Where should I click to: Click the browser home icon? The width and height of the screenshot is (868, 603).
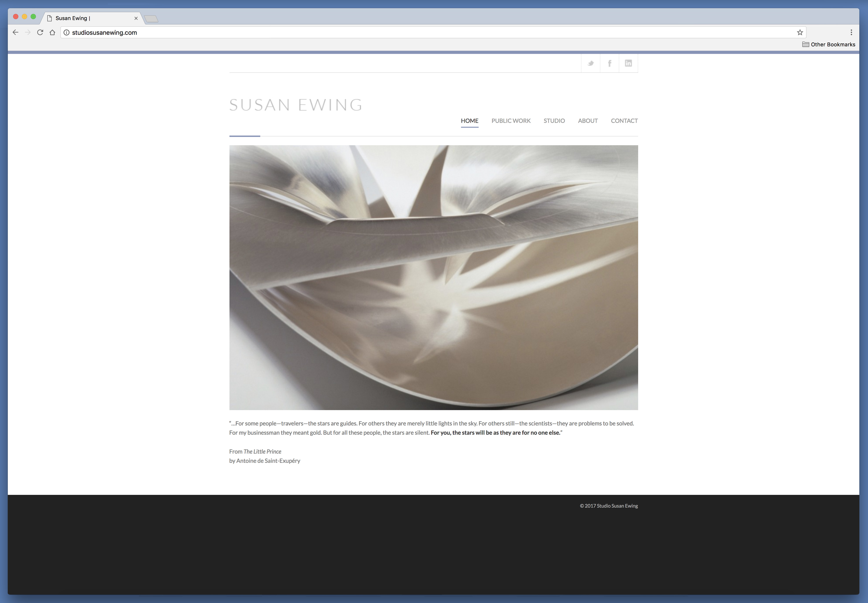point(53,32)
